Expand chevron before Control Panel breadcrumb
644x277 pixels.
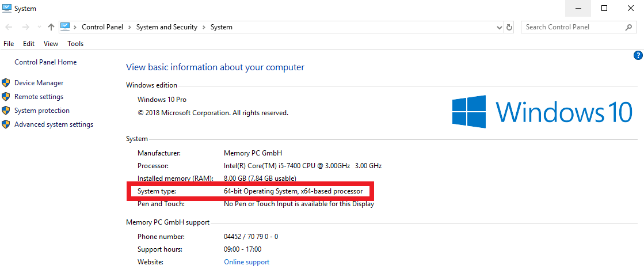tap(75, 27)
